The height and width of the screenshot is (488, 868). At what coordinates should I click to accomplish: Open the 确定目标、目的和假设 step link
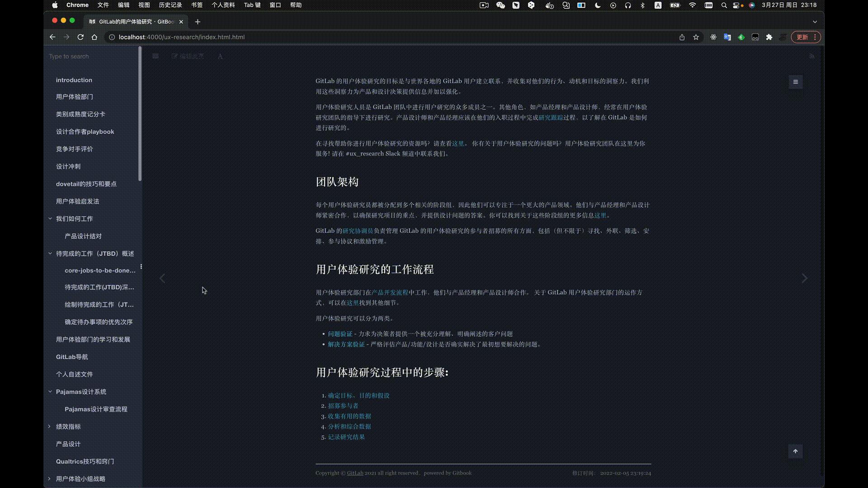pyautogui.click(x=359, y=396)
